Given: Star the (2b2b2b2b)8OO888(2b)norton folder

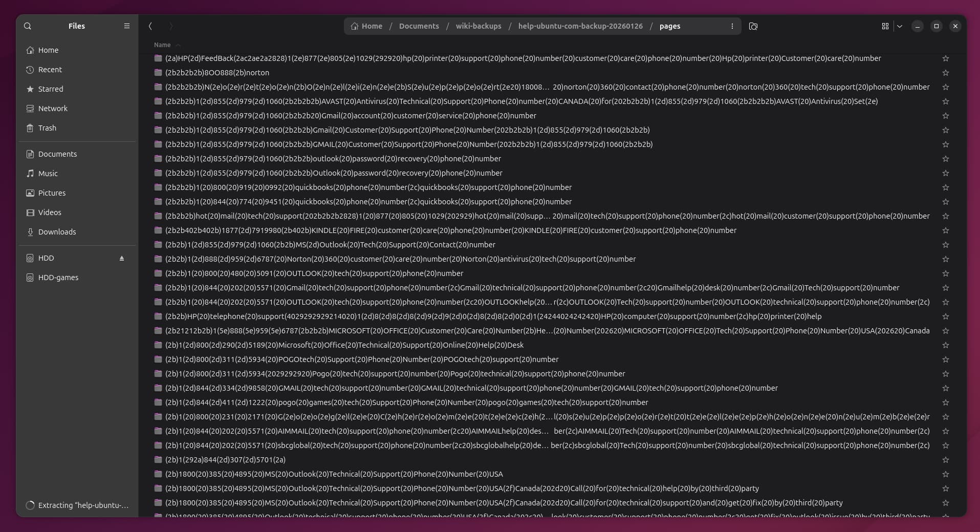Looking at the screenshot, I should tap(945, 73).
